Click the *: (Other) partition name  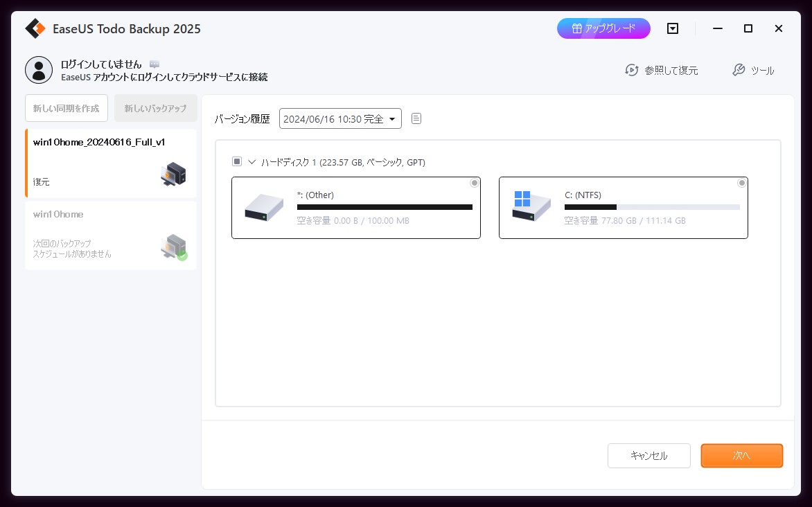pos(315,195)
